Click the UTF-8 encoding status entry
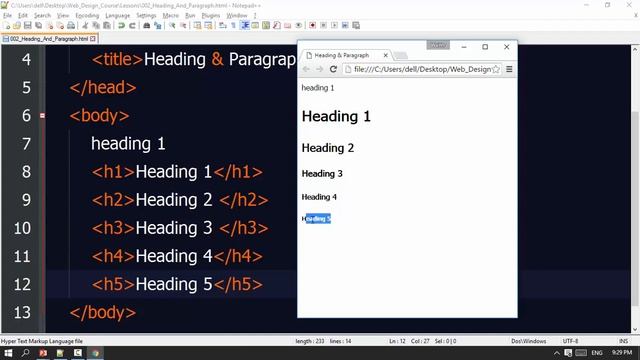640x360 pixels. coord(570,341)
